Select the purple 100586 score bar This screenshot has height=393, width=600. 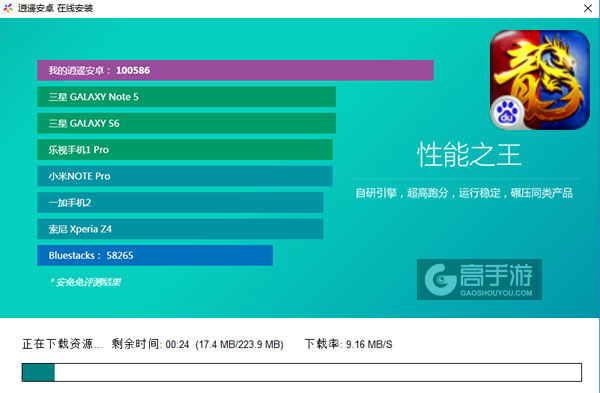235,70
